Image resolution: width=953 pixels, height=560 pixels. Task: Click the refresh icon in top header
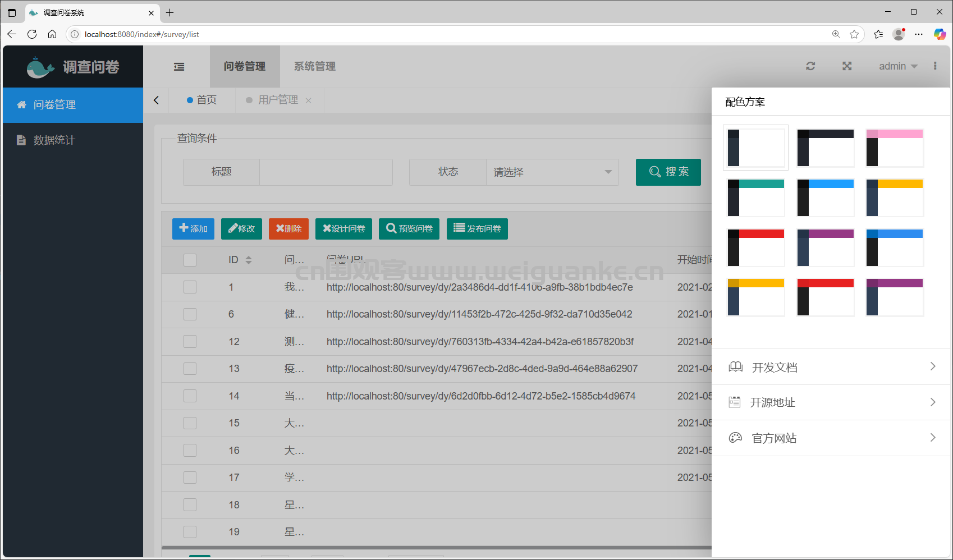tap(810, 66)
